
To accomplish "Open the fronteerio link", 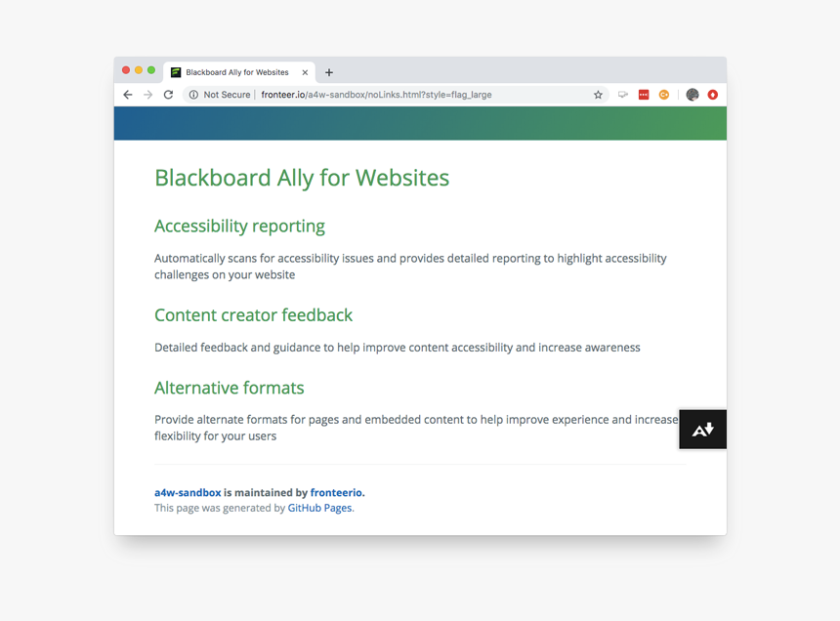I will [336, 492].
